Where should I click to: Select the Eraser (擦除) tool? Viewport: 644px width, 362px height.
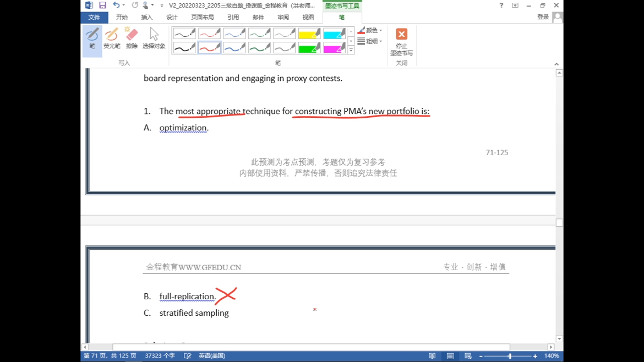pyautogui.click(x=132, y=39)
